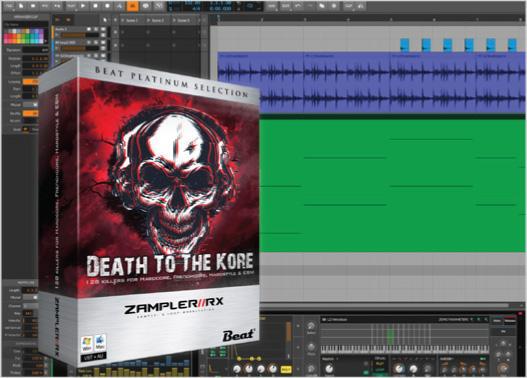Open the PLAY menu
This screenshot has height=378, width=527.
(x=71, y=6)
